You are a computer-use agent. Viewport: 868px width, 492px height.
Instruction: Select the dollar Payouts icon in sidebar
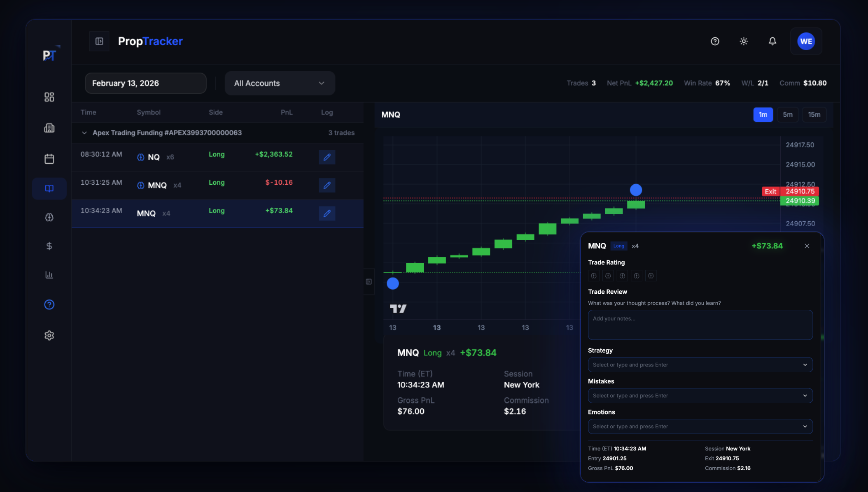coord(49,246)
